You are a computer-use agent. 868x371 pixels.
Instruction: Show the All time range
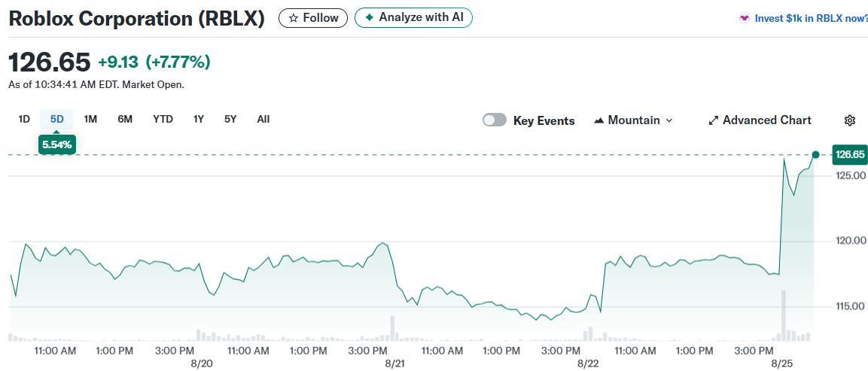click(263, 119)
